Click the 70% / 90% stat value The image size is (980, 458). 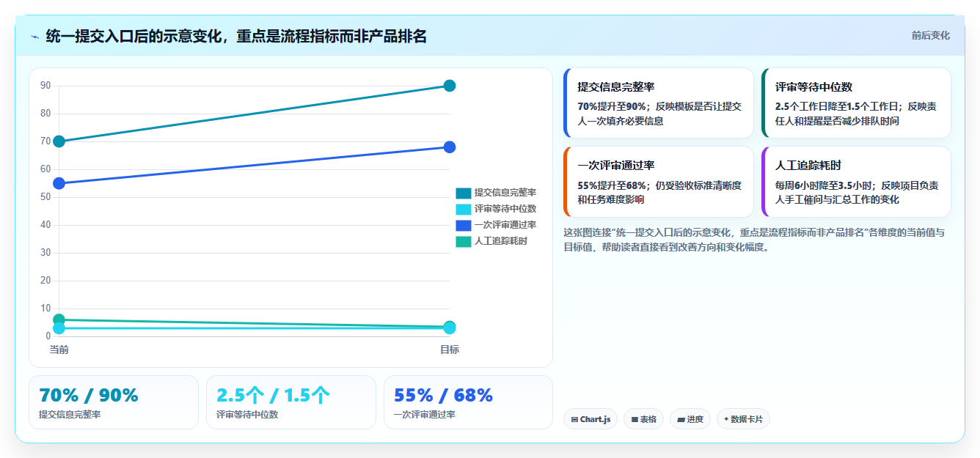coord(89,395)
